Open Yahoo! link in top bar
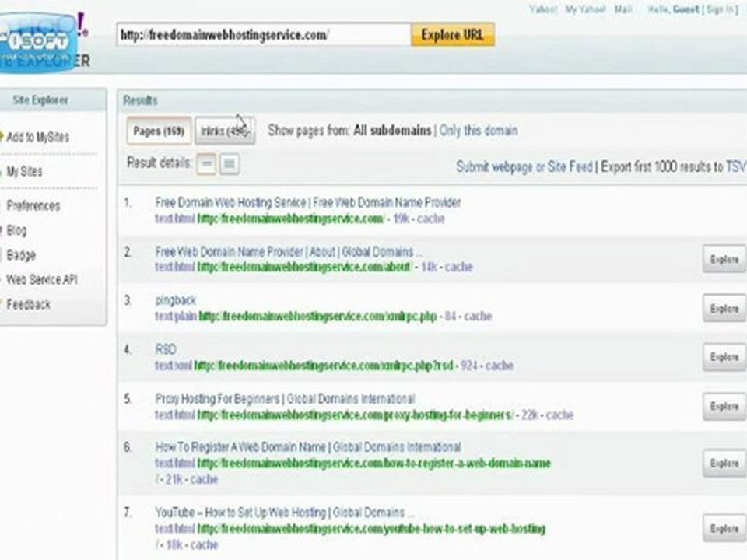Viewport: 747px width, 560px height. point(543,9)
